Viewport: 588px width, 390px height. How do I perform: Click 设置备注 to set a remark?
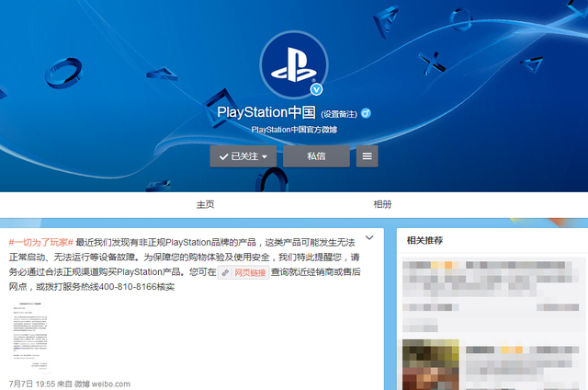pyautogui.click(x=339, y=114)
